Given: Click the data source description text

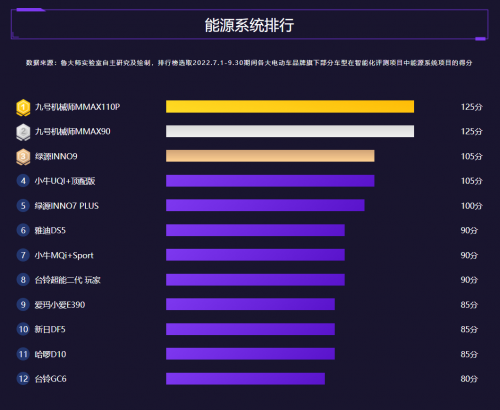Looking at the screenshot, I should [249, 63].
